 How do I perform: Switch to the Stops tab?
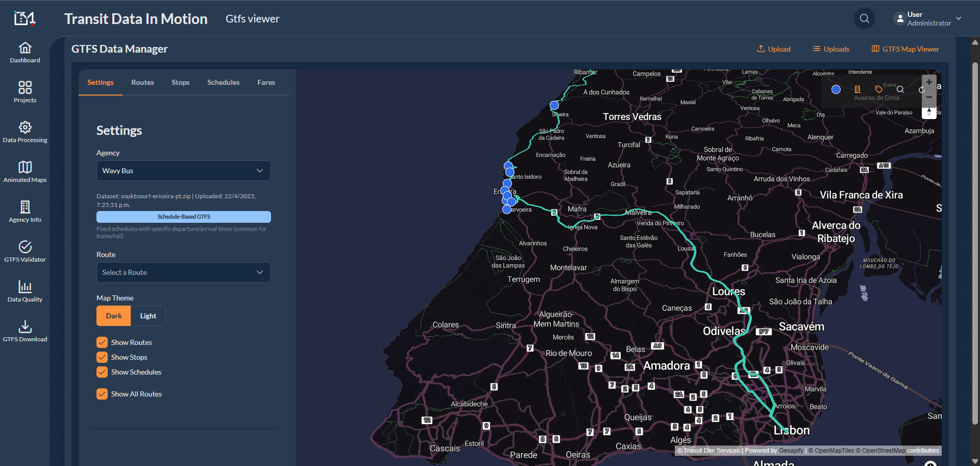180,82
